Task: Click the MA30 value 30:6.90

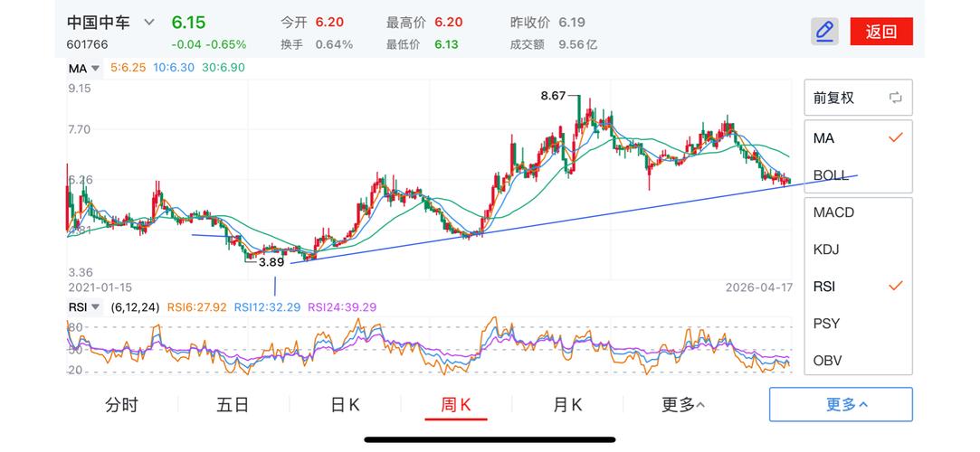Action: point(224,68)
